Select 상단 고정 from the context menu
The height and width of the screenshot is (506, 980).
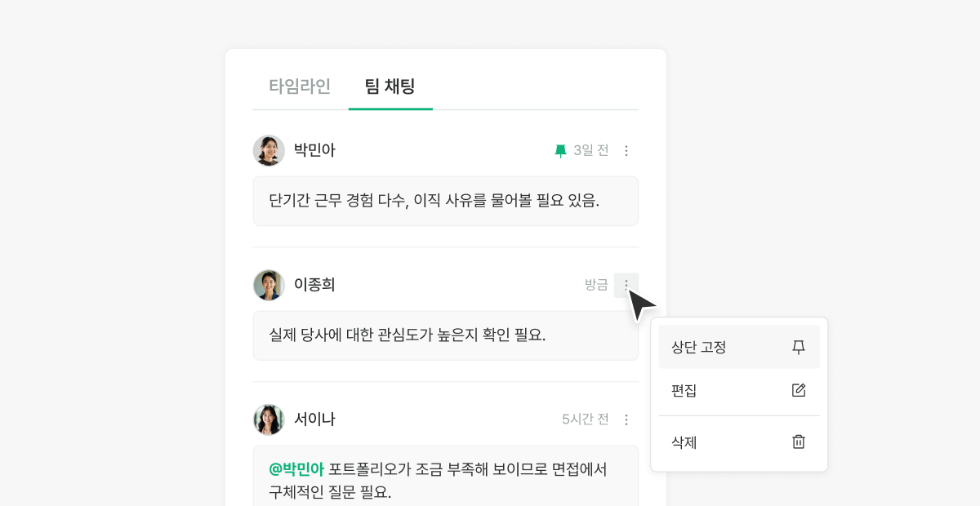699,347
